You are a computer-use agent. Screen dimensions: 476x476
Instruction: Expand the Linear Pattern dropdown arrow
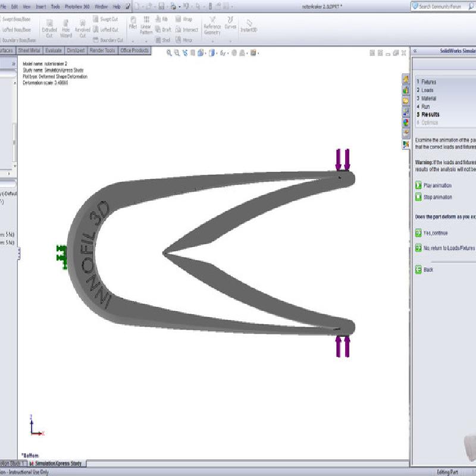146,41
